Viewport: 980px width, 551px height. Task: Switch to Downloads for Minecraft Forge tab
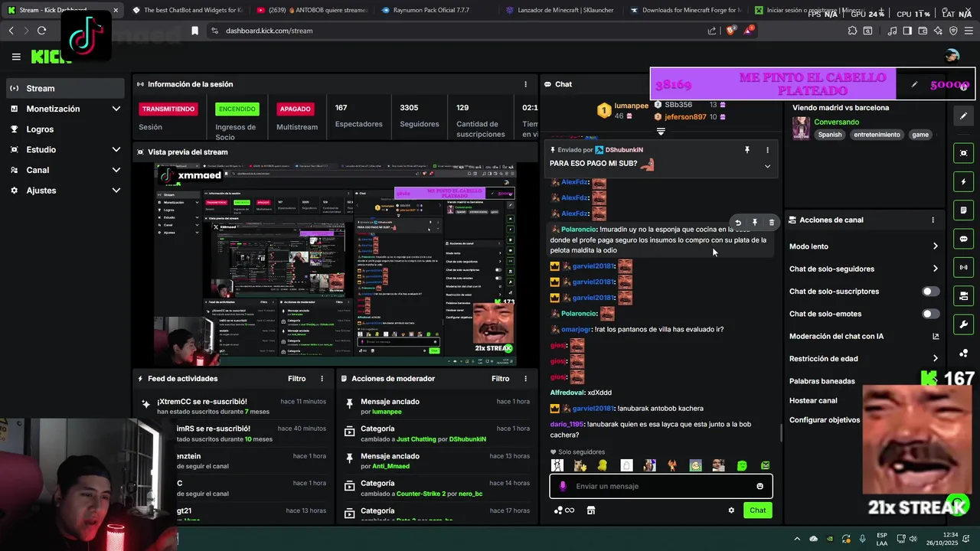684,11
